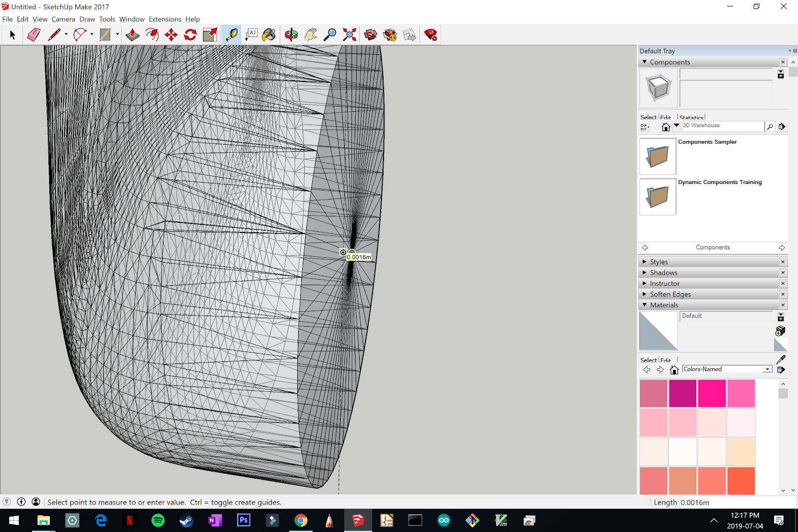Select the Push/Pull tool
Viewport: 798px width, 532px height.
coord(133,34)
